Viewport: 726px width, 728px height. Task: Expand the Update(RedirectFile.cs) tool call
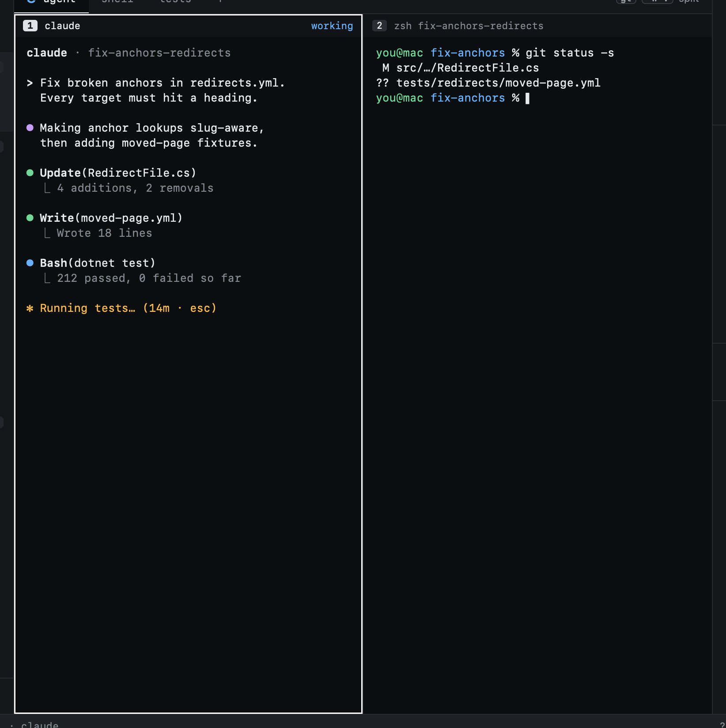[x=118, y=173]
